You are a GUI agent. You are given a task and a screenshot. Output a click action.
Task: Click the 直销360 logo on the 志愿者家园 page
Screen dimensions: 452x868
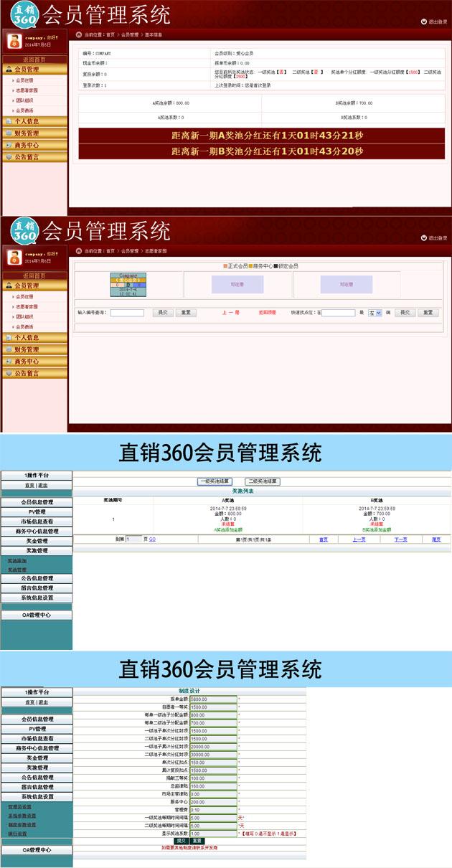[x=24, y=231]
